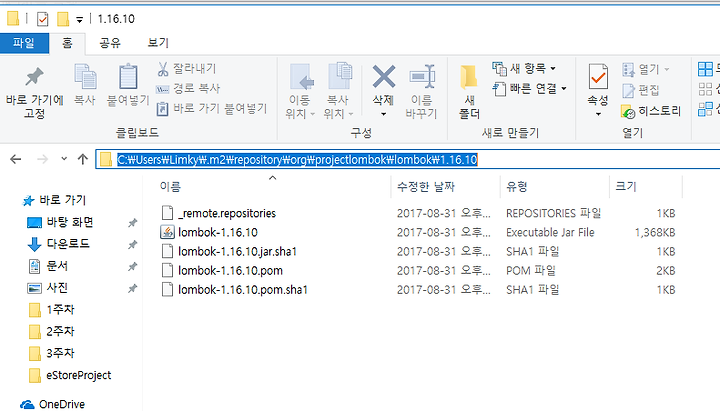Switch to the Share ribbon tab
Image resolution: width=720 pixels, height=411 pixels.
(110, 43)
